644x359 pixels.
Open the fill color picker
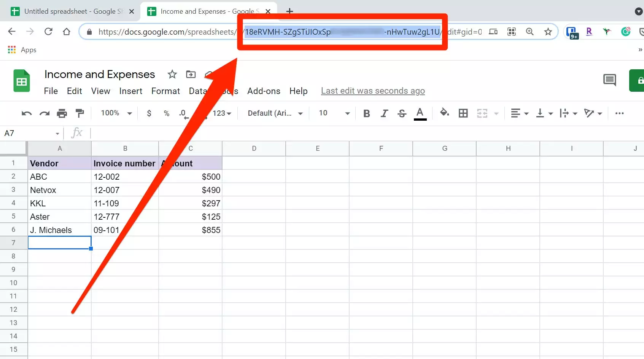click(x=444, y=113)
